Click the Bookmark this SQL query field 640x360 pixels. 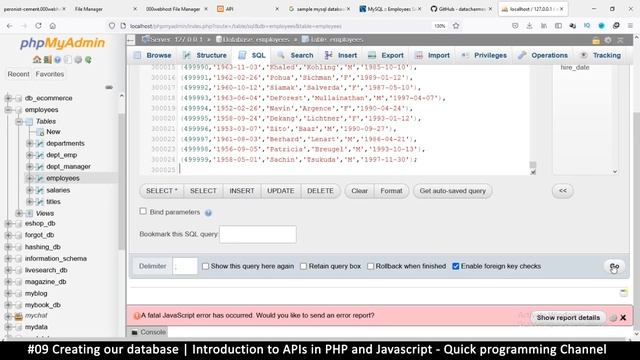coord(258,234)
